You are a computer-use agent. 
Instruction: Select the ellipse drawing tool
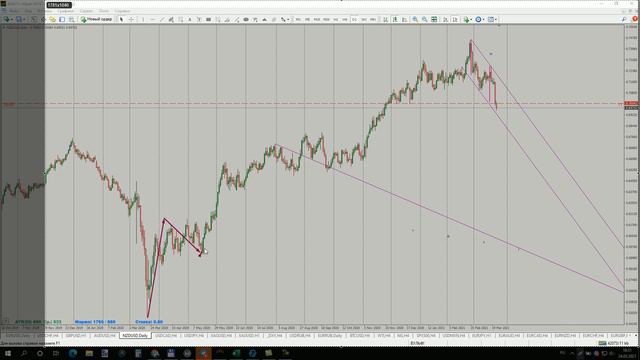[x=246, y=19]
